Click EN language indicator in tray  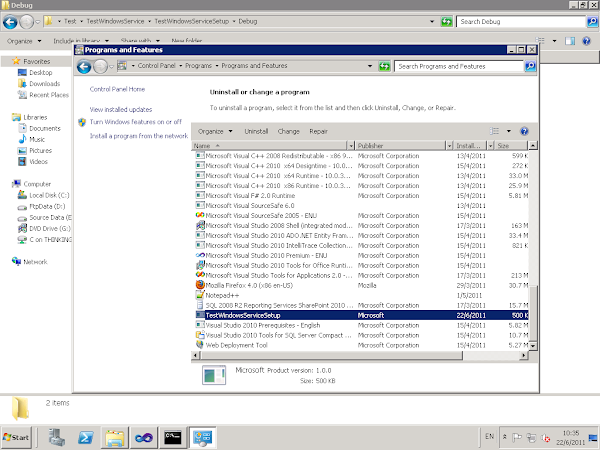(x=489, y=437)
